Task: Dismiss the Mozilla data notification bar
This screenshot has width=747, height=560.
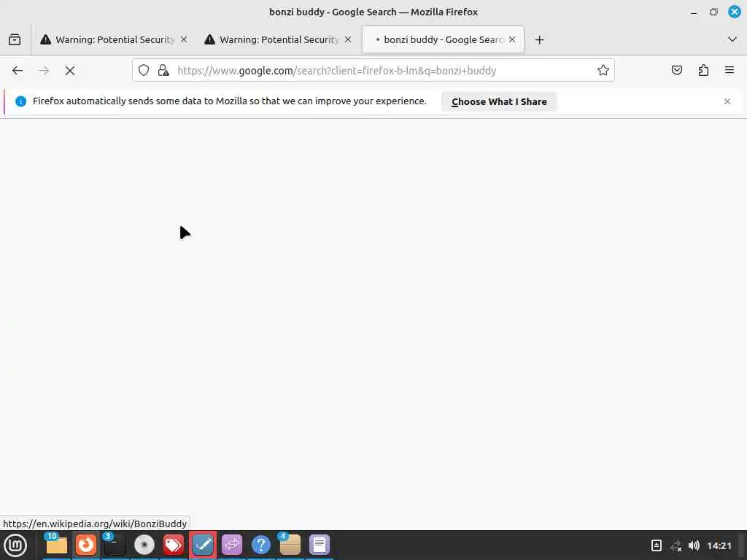Action: [727, 101]
